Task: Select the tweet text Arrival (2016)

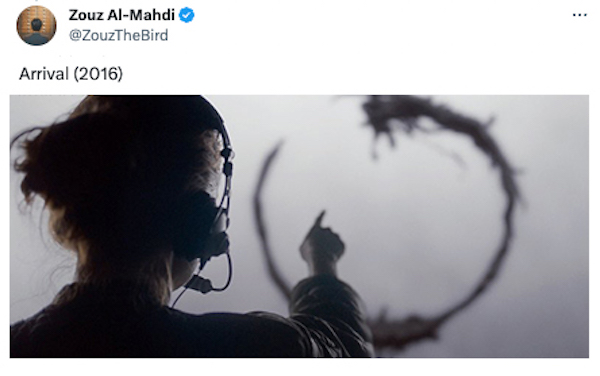Action: click(x=71, y=74)
